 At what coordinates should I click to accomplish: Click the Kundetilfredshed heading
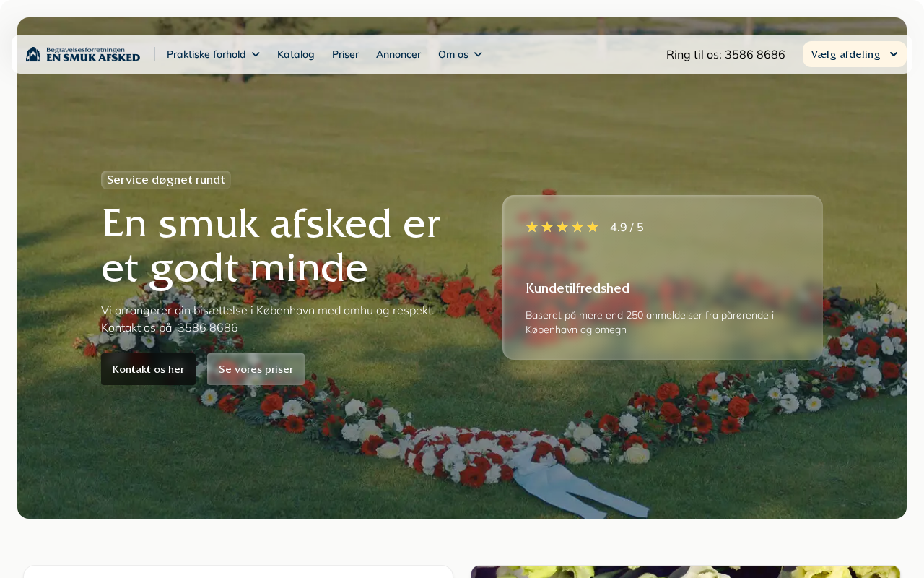click(577, 288)
